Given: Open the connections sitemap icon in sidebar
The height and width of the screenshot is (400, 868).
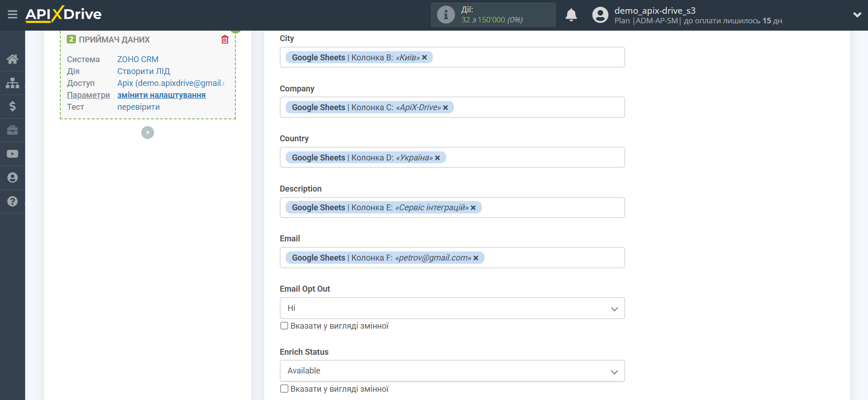Looking at the screenshot, I should pos(12,83).
